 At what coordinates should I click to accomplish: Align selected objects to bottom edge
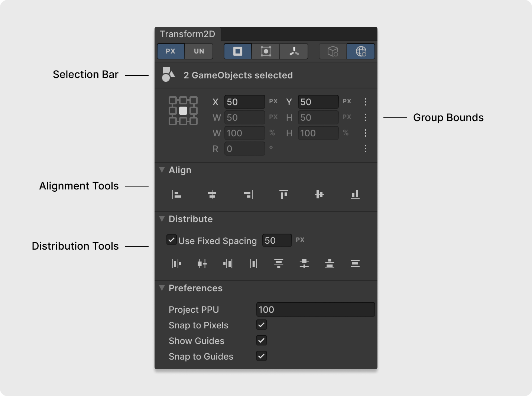coord(355,194)
